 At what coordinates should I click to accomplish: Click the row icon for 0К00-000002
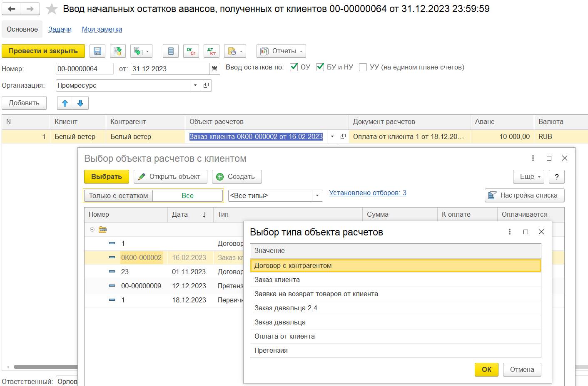[x=112, y=257]
